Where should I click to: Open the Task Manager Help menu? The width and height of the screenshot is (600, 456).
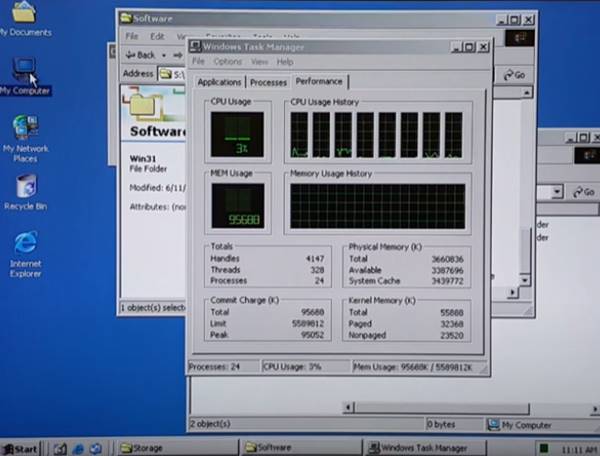[x=285, y=62]
